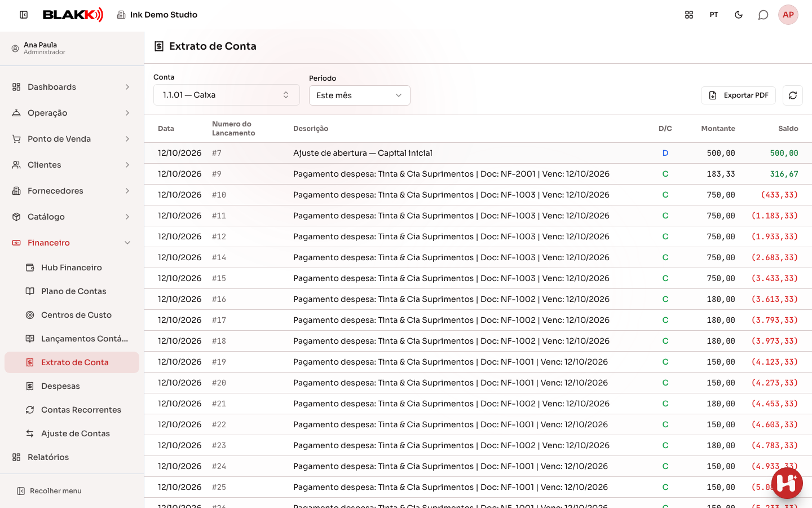Open the Período dropdown
812x508 pixels.
(359, 95)
